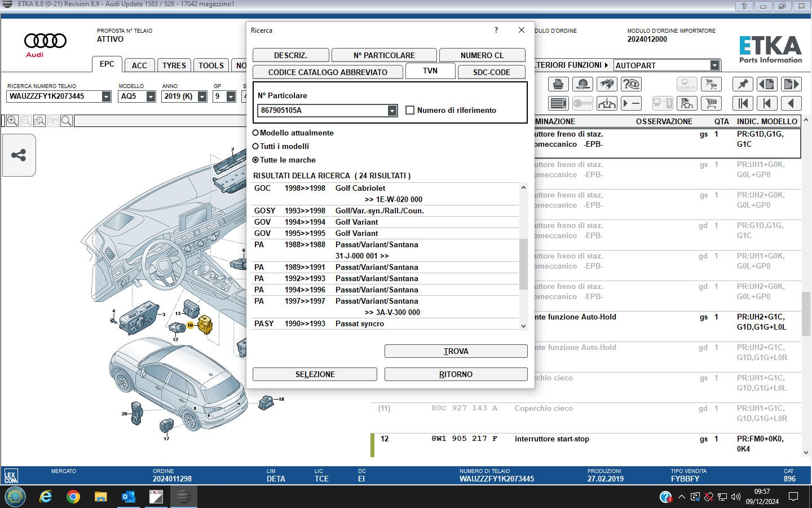Choose the Tutti i modelli radio option

coord(255,146)
